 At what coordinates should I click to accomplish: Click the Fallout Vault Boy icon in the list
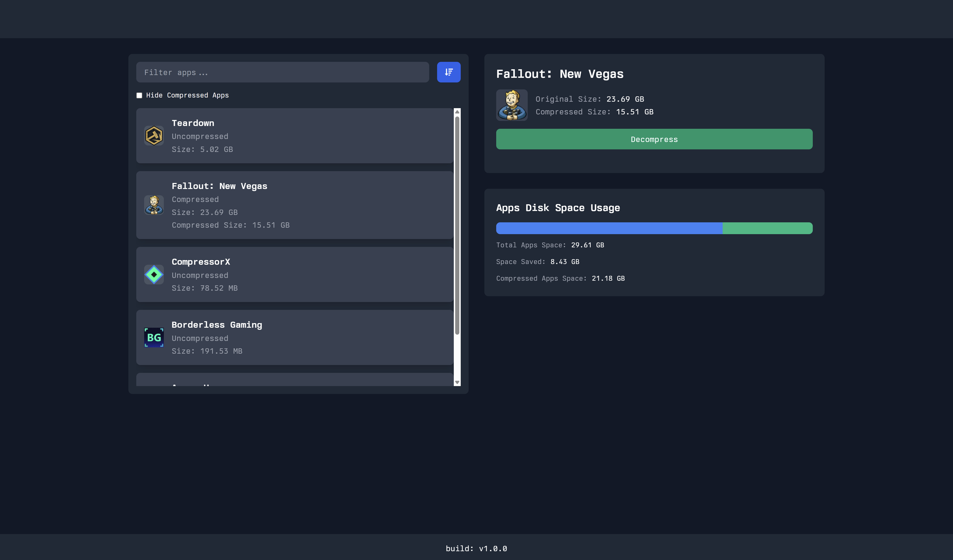coord(154,205)
